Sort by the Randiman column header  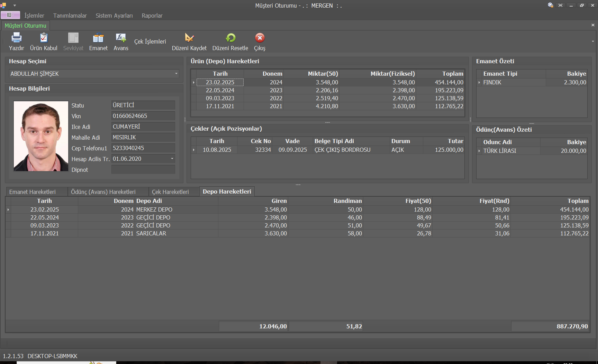pos(347,201)
